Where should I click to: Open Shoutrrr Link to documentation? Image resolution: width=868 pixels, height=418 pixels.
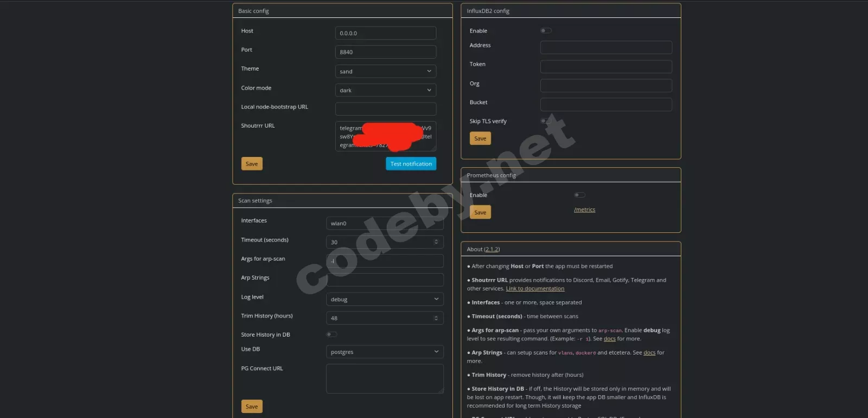(x=535, y=289)
